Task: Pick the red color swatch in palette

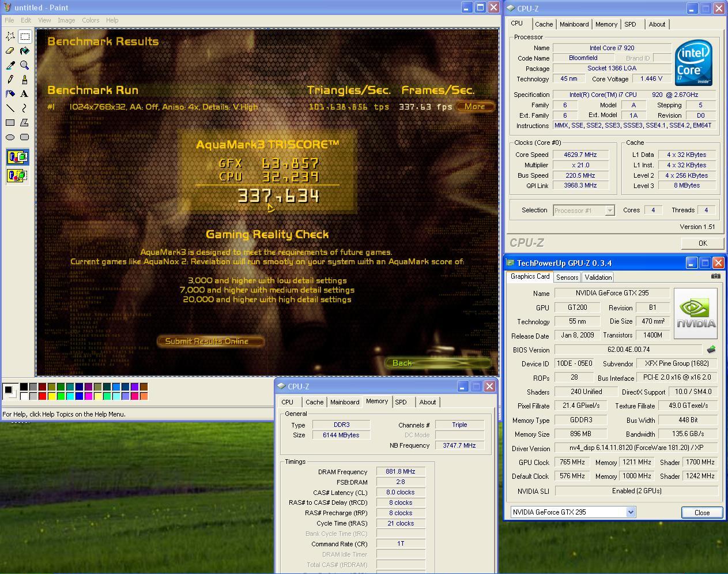Action: point(42,396)
